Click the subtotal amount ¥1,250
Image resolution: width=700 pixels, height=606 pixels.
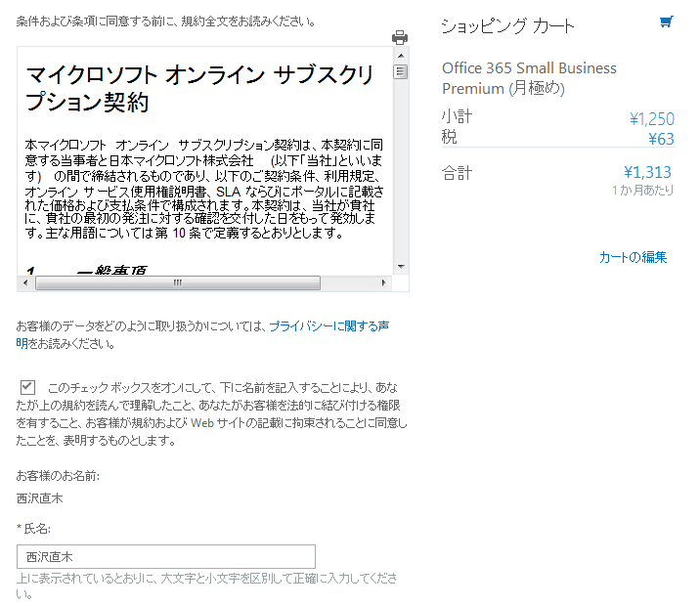652,119
